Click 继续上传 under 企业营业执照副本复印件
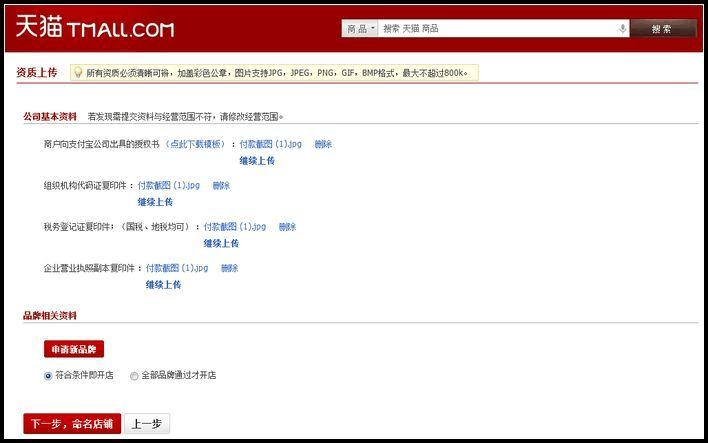 click(163, 285)
